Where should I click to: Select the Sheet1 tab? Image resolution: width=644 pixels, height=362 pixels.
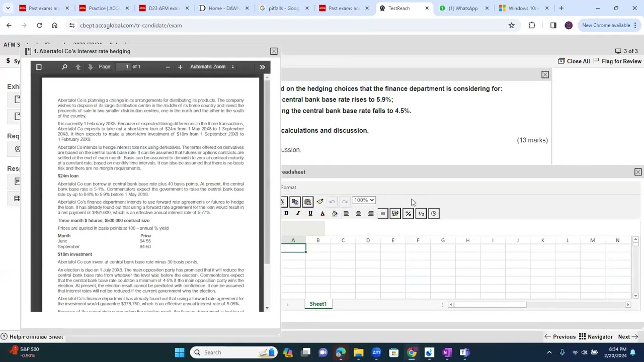tap(318, 304)
